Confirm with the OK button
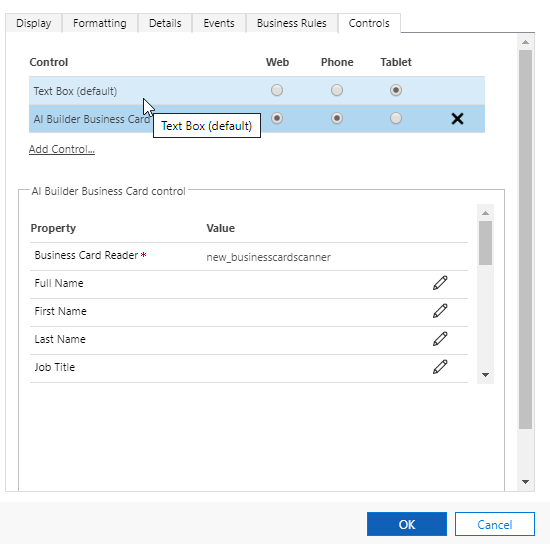Viewport: 550px width, 544px height. (x=407, y=524)
